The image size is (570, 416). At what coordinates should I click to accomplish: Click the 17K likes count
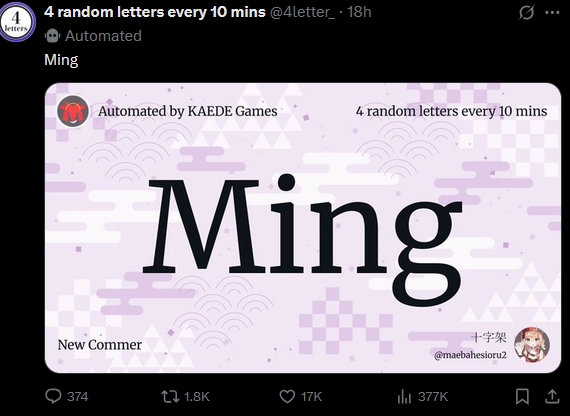312,396
